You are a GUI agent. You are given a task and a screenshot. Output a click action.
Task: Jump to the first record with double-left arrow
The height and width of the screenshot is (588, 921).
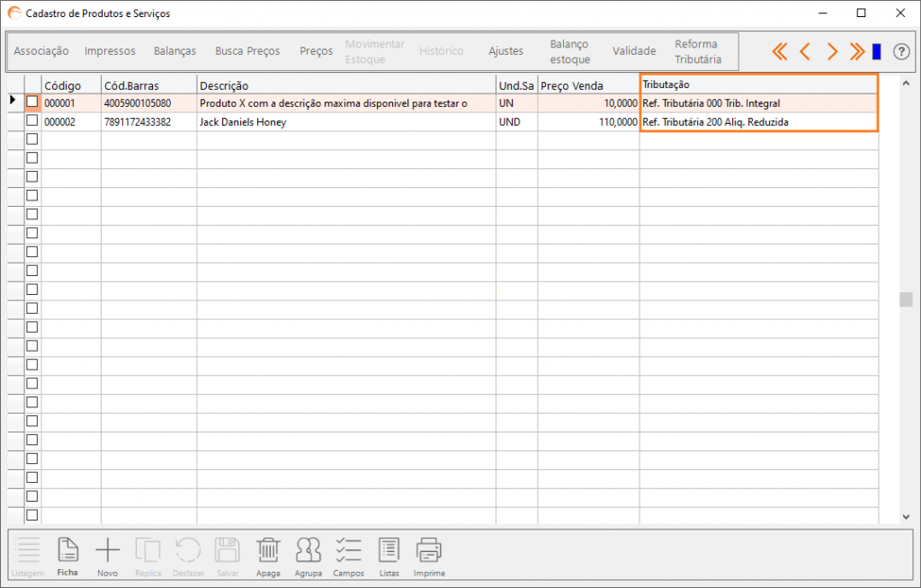779,51
